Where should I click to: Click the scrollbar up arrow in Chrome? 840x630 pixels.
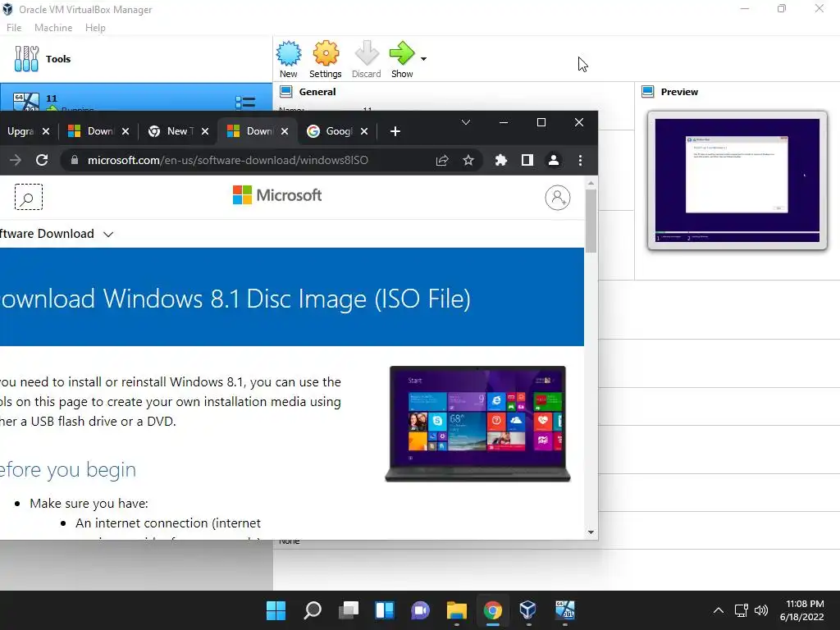tap(591, 183)
